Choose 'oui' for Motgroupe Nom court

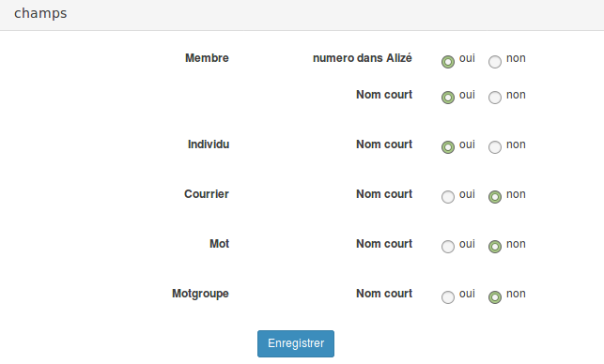pos(448,297)
